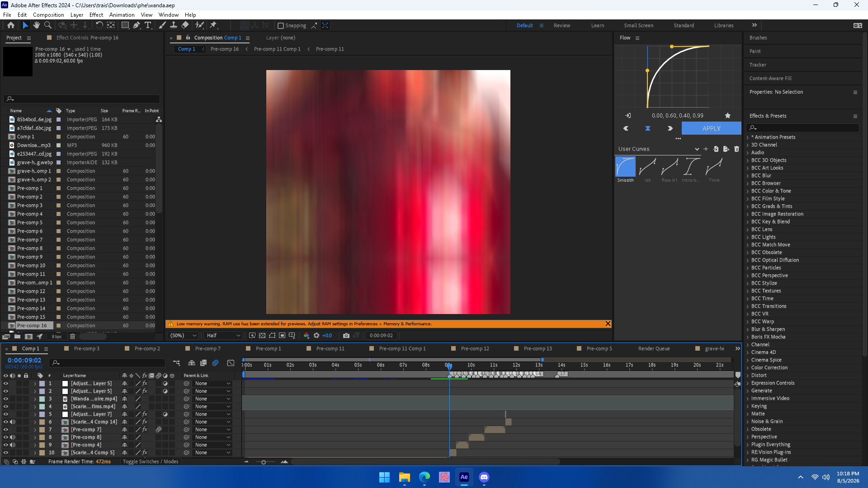Open magnification 50% dropdown
This screenshot has height=488, width=868.
[183, 335]
